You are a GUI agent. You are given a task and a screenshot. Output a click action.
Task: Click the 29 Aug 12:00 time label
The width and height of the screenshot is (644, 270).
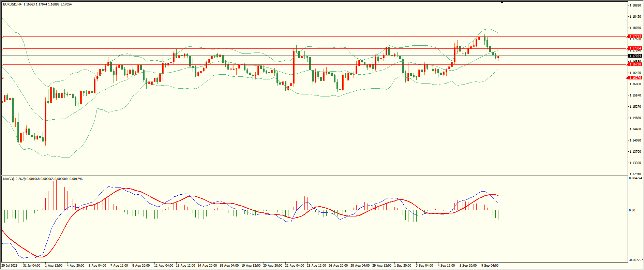pyautogui.click(x=382, y=266)
